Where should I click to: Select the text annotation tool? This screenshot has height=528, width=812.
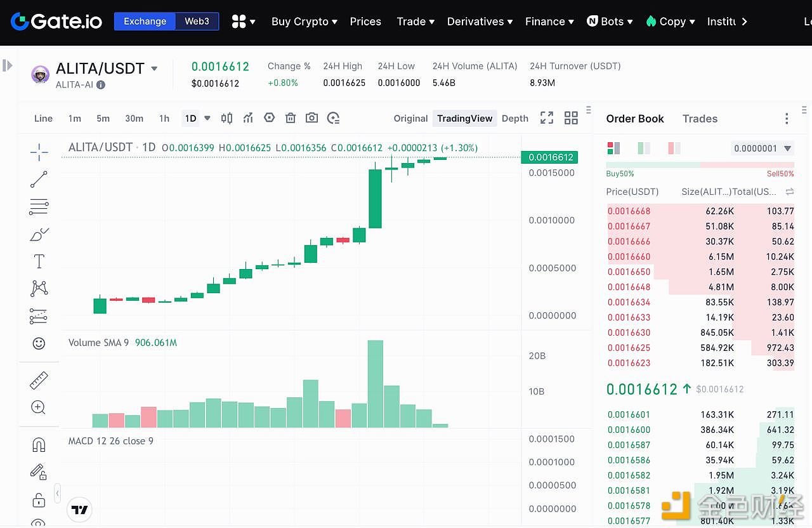[x=39, y=261]
